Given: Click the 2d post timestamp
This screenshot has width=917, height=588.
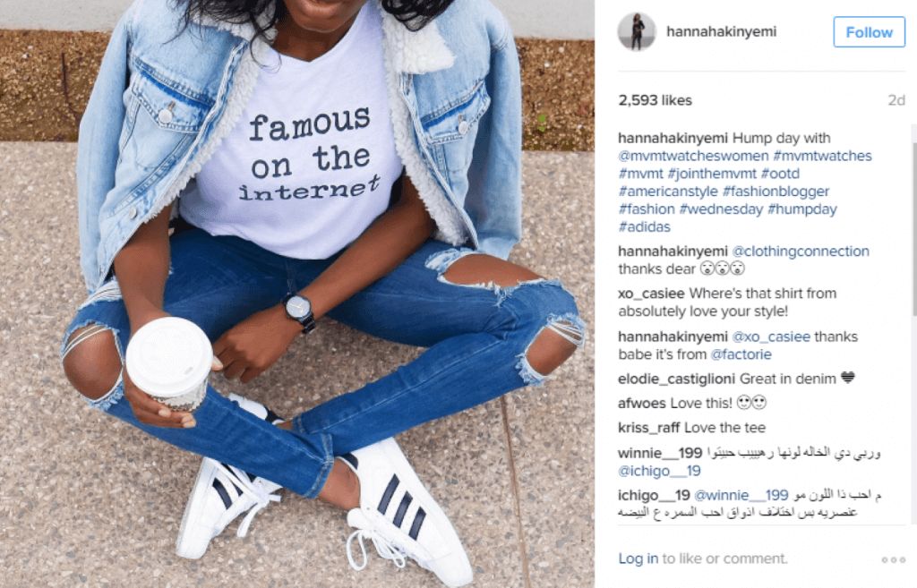Looking at the screenshot, I should 896,100.
